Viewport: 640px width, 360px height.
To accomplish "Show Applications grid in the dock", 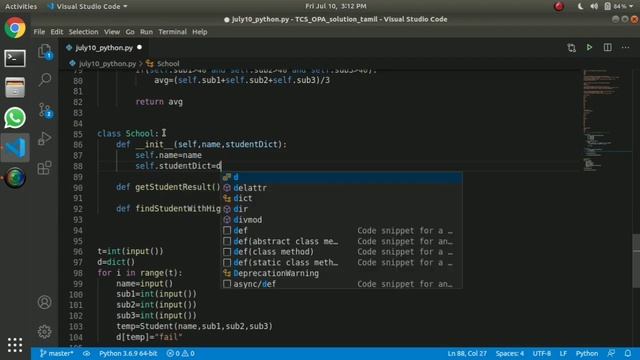I will click(x=15, y=345).
